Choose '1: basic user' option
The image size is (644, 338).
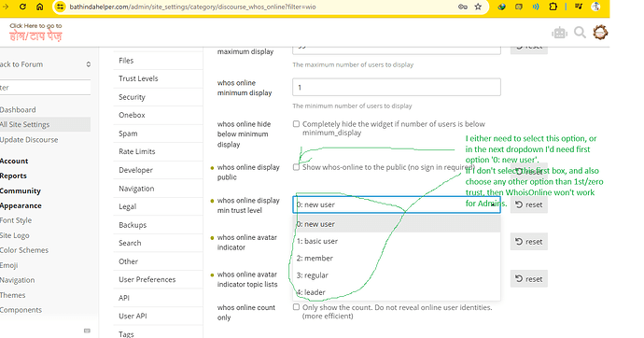397,241
